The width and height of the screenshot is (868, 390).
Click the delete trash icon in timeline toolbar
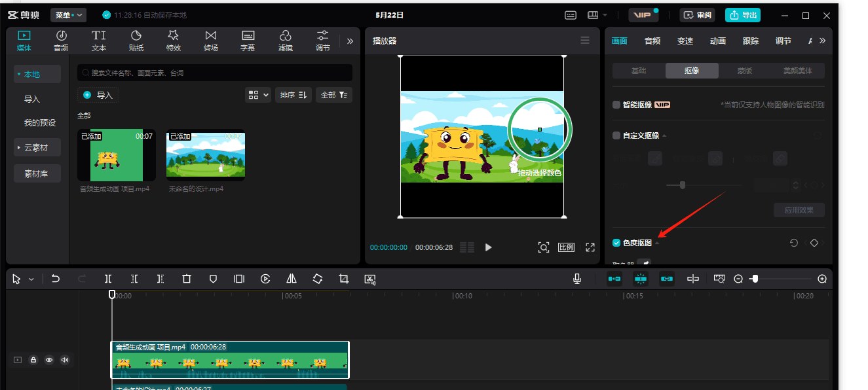[187, 279]
